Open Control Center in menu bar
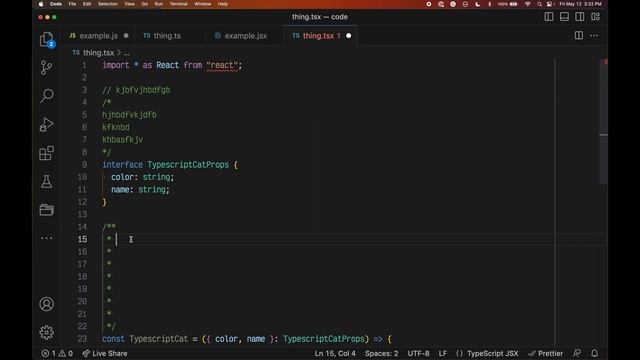 (550, 4)
